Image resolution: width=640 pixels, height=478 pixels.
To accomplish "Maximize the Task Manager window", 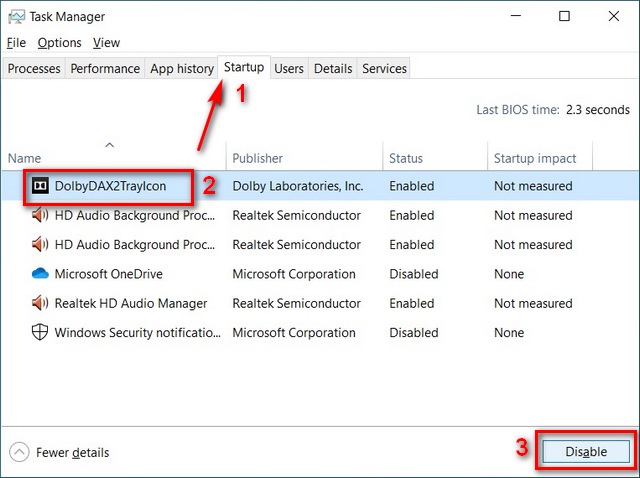I will pos(564,16).
